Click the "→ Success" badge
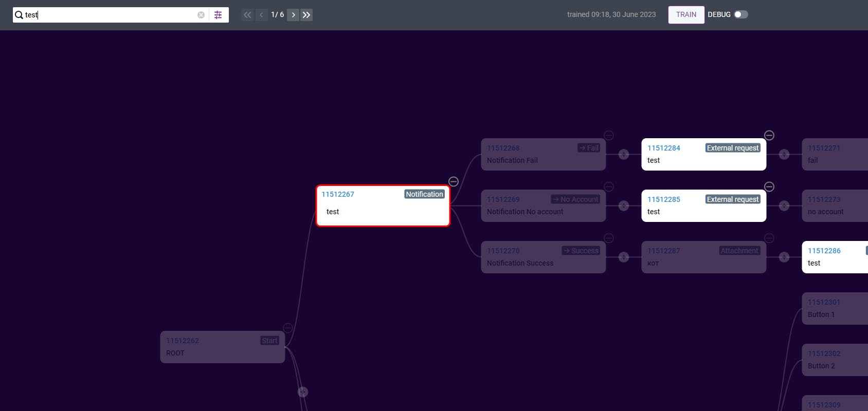 (581, 251)
